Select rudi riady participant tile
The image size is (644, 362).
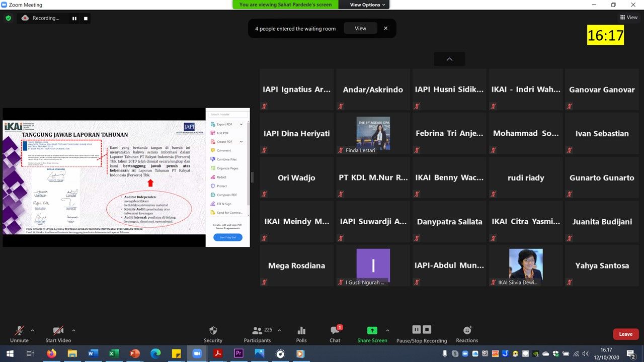[x=526, y=177]
